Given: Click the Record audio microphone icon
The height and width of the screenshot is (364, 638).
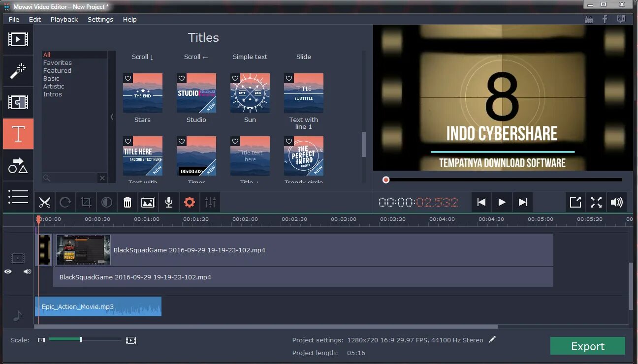Looking at the screenshot, I should click(169, 202).
